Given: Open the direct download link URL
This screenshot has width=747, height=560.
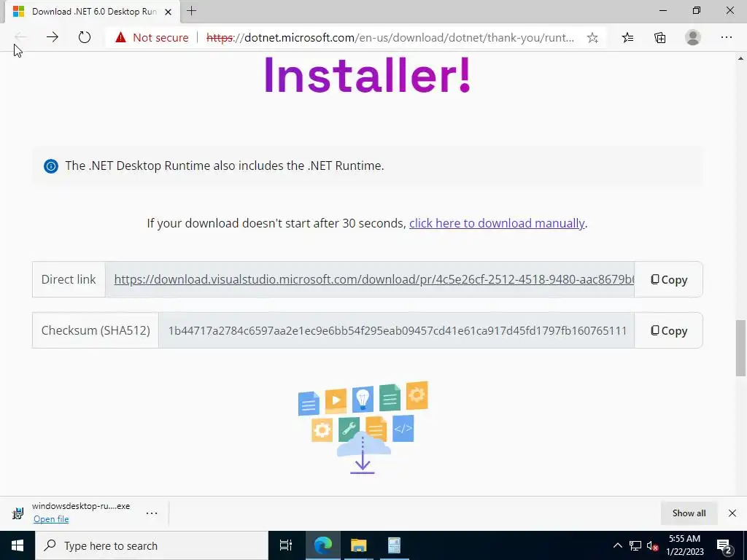Looking at the screenshot, I should [x=374, y=279].
